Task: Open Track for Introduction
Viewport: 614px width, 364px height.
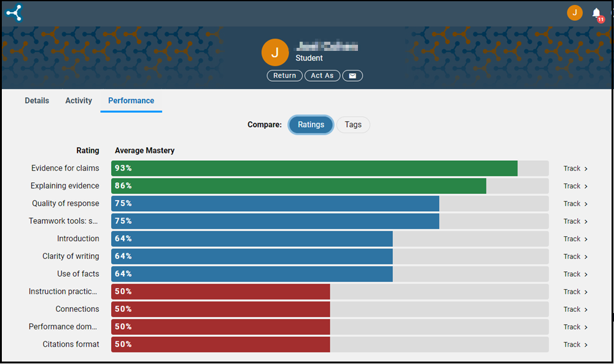Action: pyautogui.click(x=575, y=239)
